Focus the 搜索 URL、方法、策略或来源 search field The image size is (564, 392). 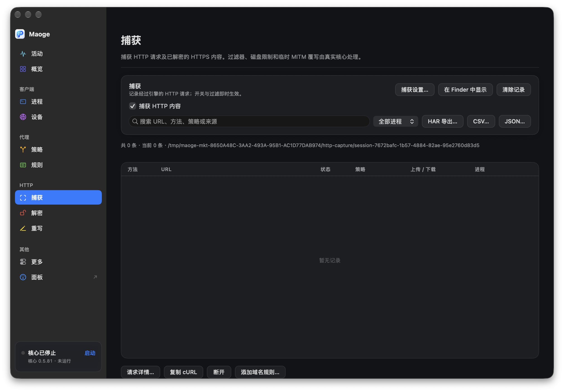[x=249, y=121]
